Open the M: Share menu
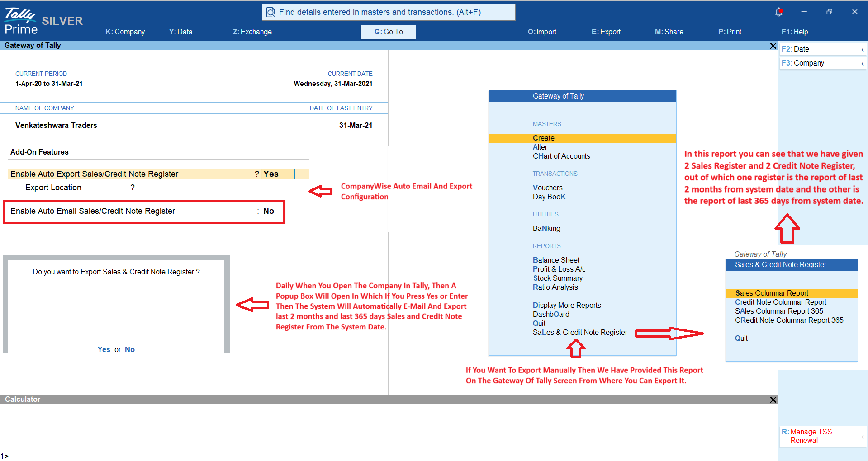This screenshot has width=868, height=461. tap(669, 32)
